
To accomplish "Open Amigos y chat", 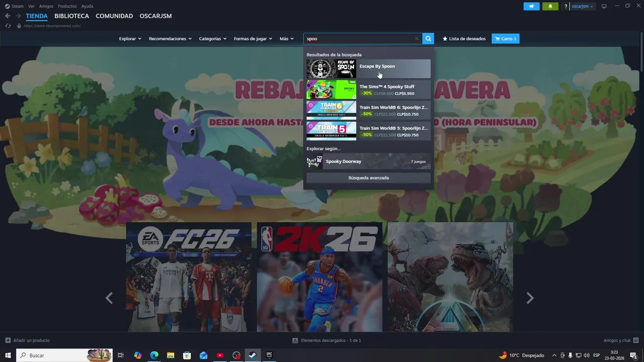I will coord(621,340).
